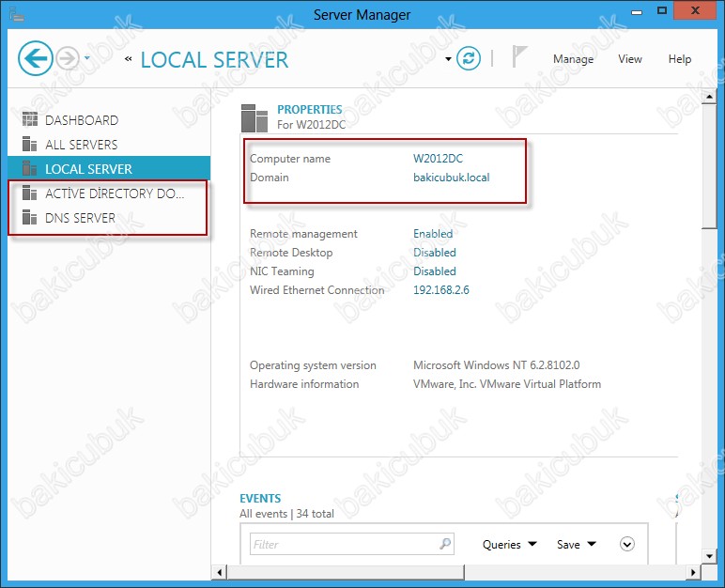Open the View menu
This screenshot has height=588, width=725.
(630, 59)
